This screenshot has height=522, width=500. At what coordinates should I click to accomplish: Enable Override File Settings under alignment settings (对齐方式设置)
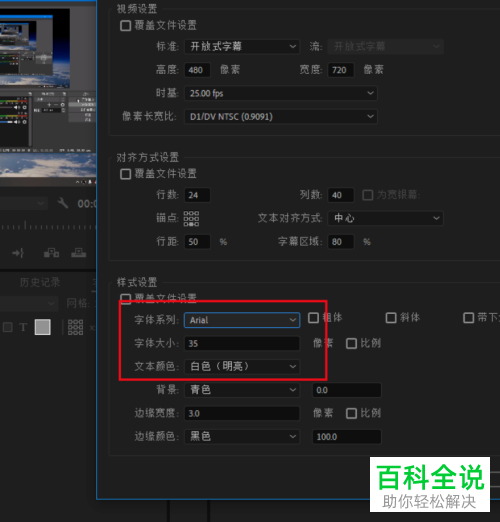(125, 174)
